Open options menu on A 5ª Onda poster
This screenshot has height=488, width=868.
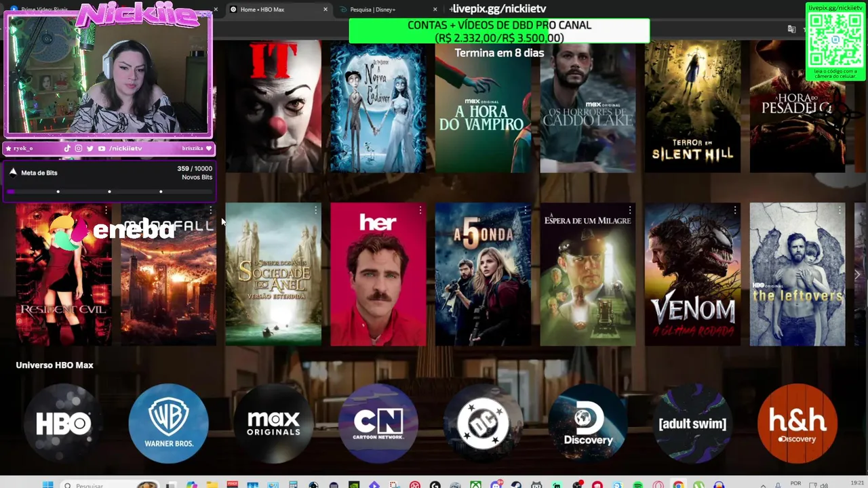point(525,211)
